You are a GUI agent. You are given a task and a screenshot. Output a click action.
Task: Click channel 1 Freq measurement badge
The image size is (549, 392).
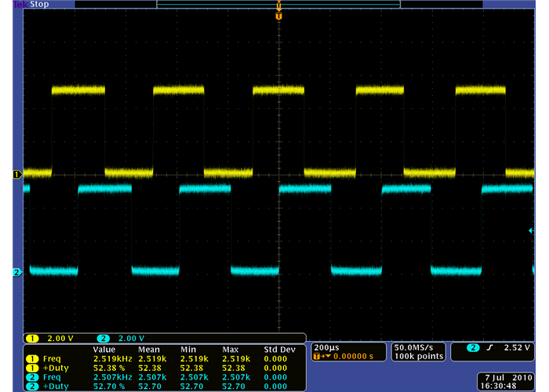tap(32, 358)
